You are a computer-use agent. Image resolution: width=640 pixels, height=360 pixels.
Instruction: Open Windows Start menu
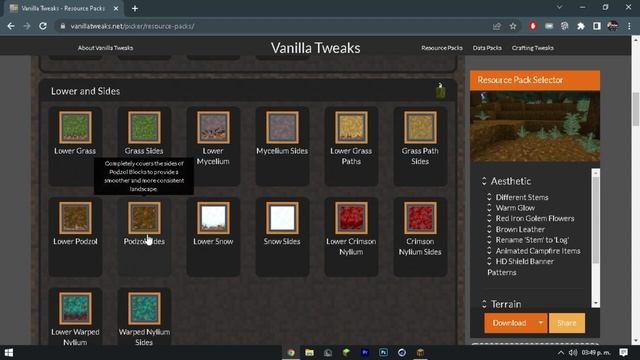pyautogui.click(x=9, y=353)
